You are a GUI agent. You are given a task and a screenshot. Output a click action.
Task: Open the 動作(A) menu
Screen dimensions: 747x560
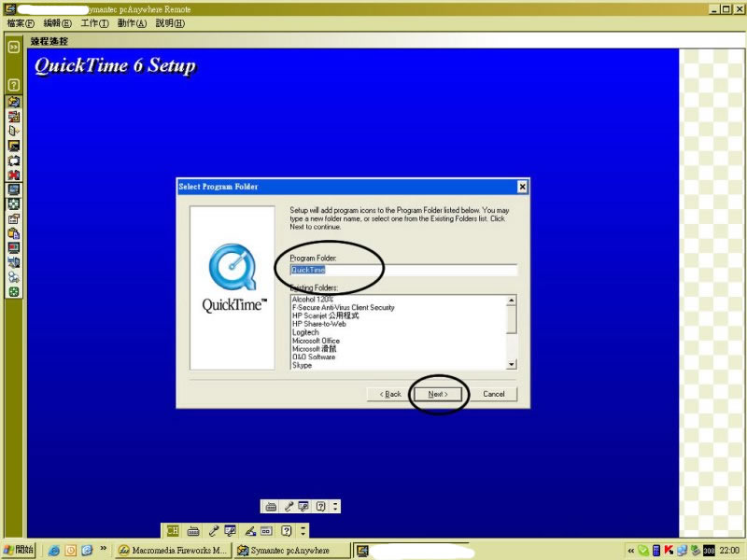coord(132,23)
